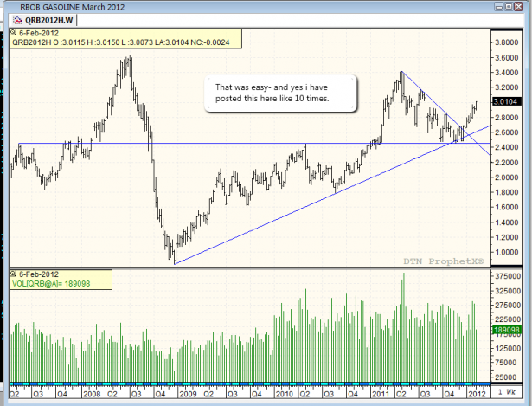Close the RBOB GASOLINE chart window
This screenshot has width=532, height=406.
pyautogui.click(x=518, y=6)
